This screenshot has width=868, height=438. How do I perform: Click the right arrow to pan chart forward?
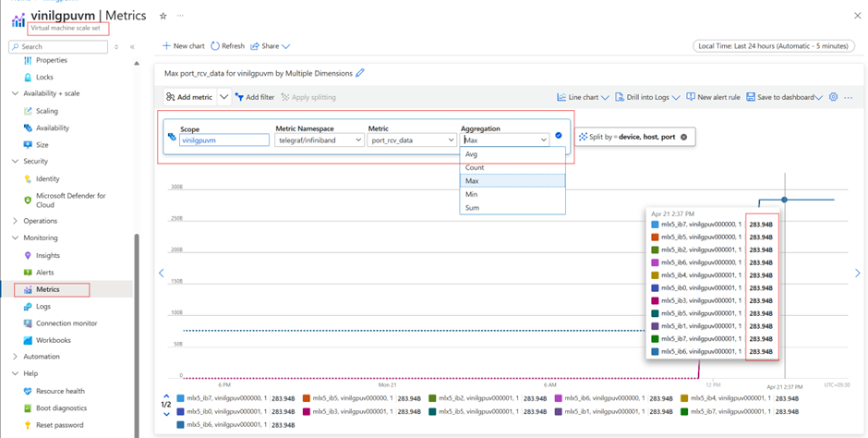(858, 273)
